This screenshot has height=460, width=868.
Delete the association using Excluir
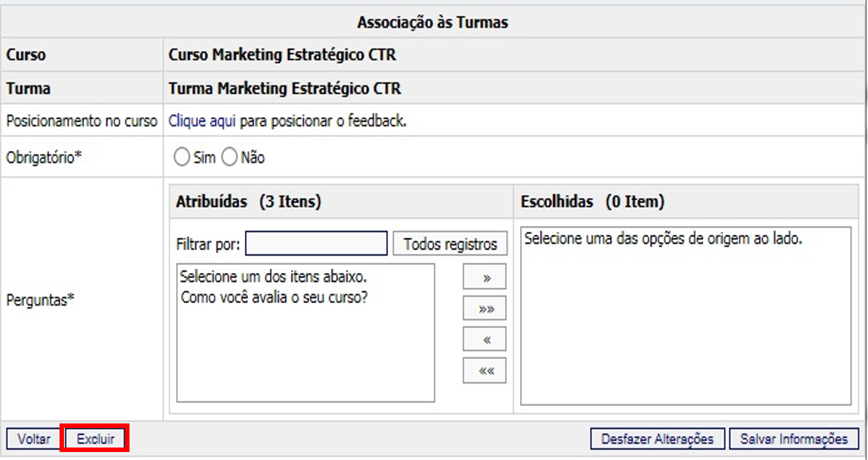pos(95,439)
